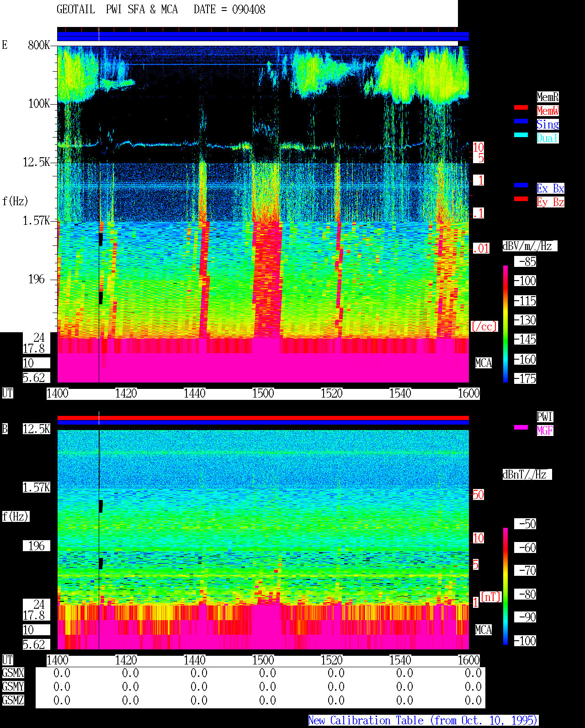Click the red Ey Bz legend swatch
The image size is (585, 728).
point(521,199)
